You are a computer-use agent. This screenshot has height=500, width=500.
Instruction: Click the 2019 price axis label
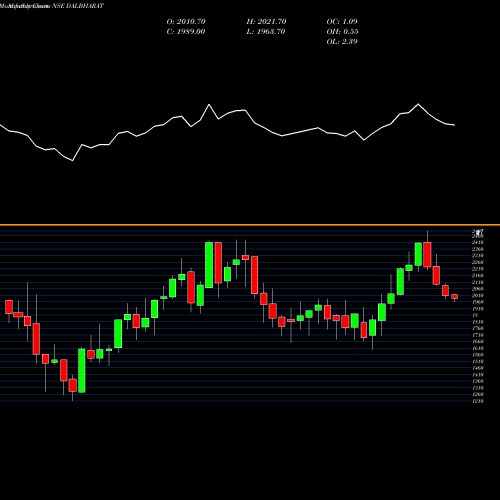(x=478, y=295)
